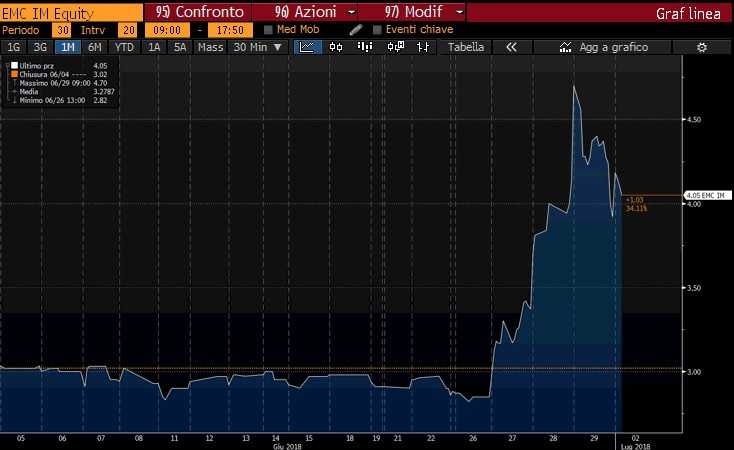734x450 pixels.
Task: Click the orange Chiusura legend swatch
Action: (x=15, y=74)
